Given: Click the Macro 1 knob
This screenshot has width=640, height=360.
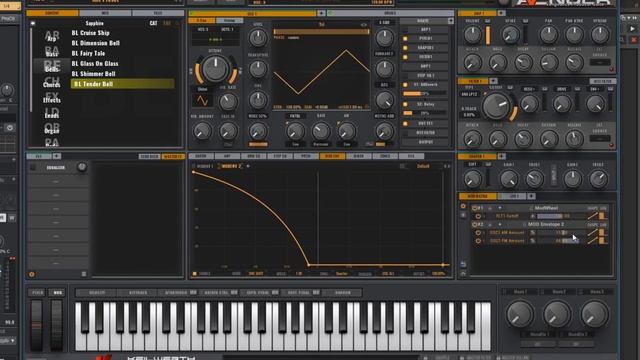Looking at the screenshot, I should click(x=520, y=314).
